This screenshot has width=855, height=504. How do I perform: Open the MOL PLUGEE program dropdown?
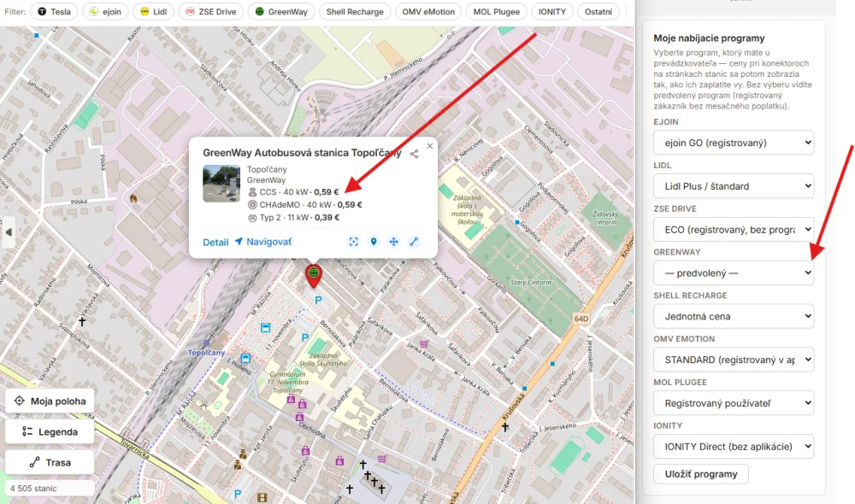click(x=734, y=403)
